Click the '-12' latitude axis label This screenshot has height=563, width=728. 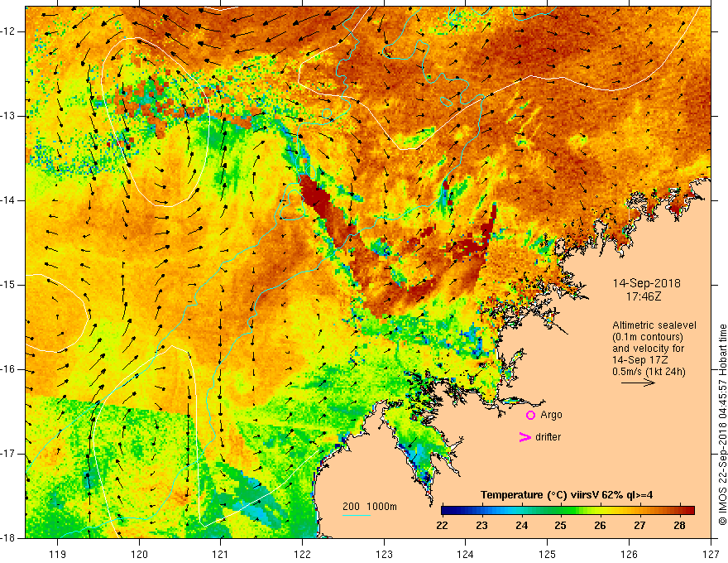(8, 31)
